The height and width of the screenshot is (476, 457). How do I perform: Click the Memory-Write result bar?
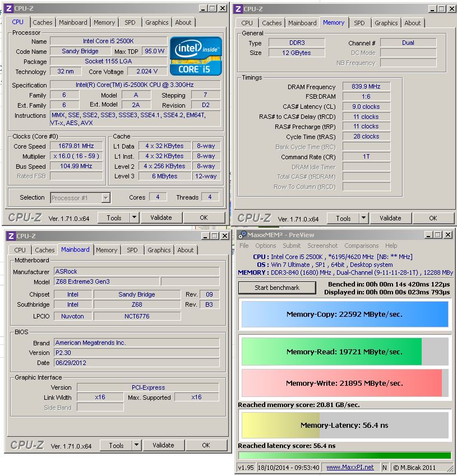[x=345, y=383]
